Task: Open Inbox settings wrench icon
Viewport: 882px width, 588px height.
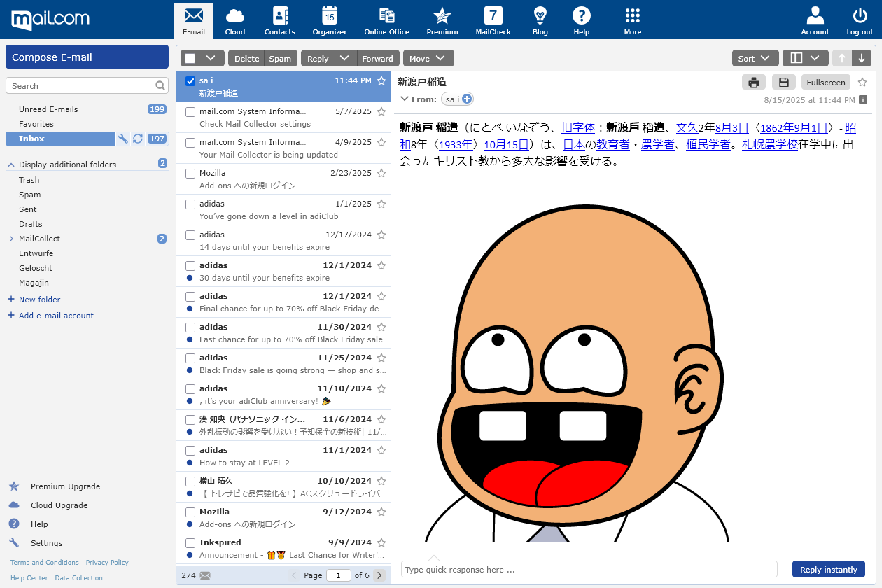Action: point(123,139)
